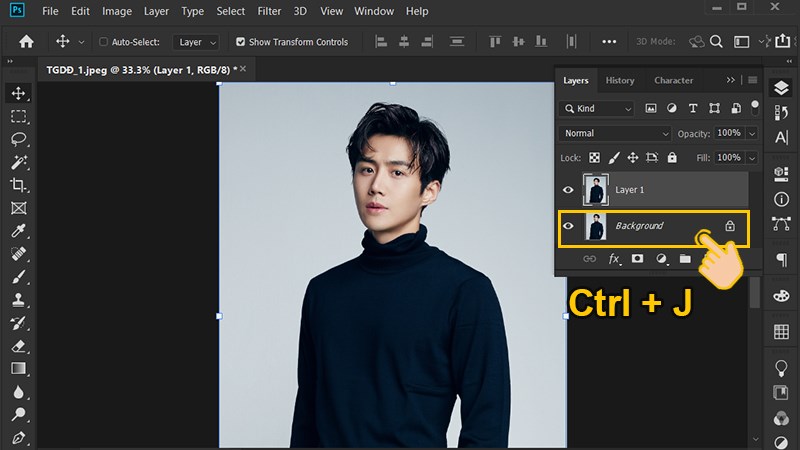Select the Clone Stamp tool
The image size is (800, 450).
[18, 300]
